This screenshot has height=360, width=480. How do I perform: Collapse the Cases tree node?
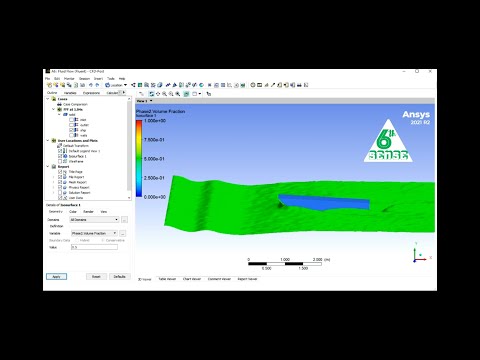pyautogui.click(x=48, y=99)
